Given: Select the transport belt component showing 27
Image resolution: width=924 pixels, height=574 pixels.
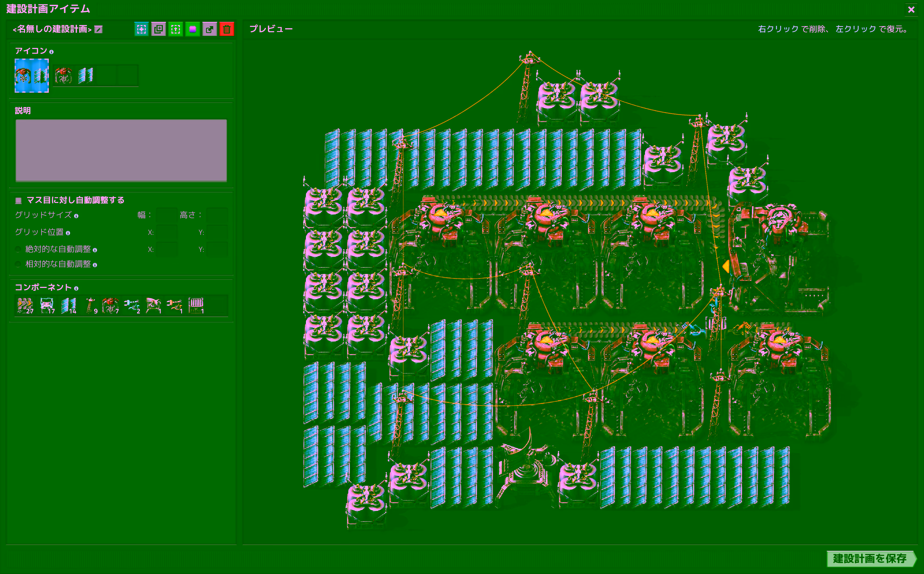Looking at the screenshot, I should (25, 306).
